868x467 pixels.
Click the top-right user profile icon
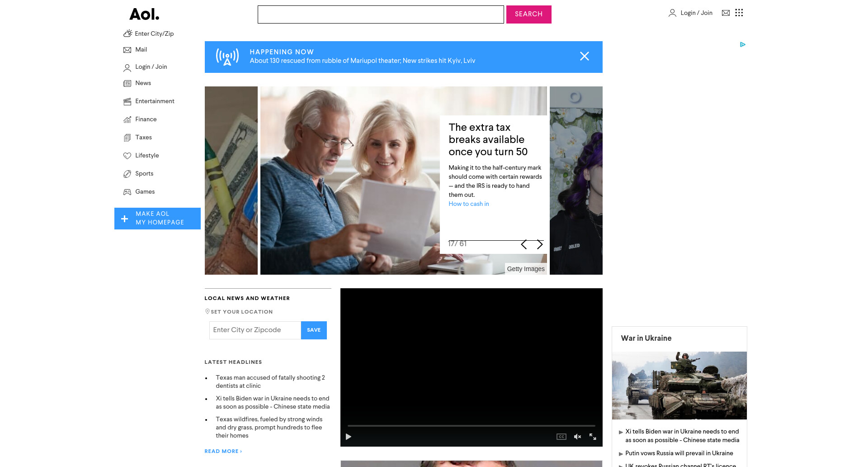pos(672,13)
